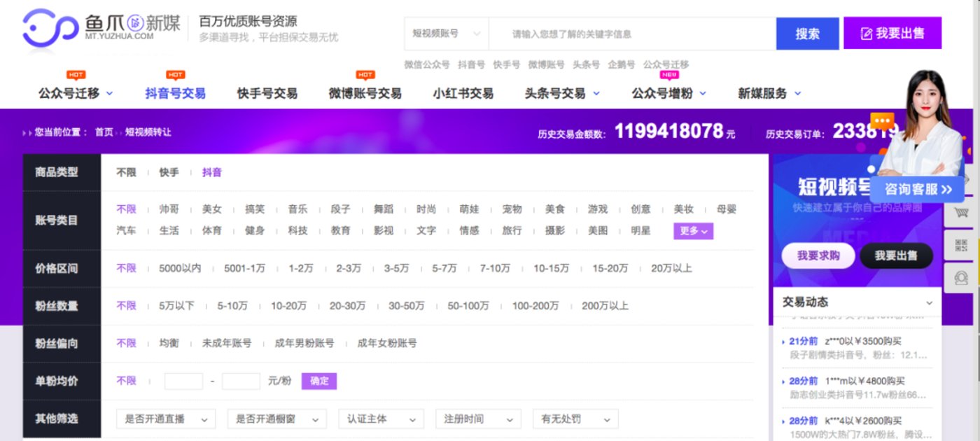Click the orange chat bubble icon
Image resolution: width=980 pixels, height=441 pixels.
point(882,121)
